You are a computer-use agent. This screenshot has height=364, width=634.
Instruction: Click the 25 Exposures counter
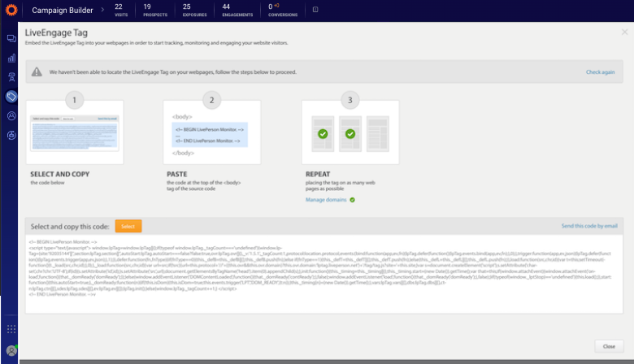(194, 10)
